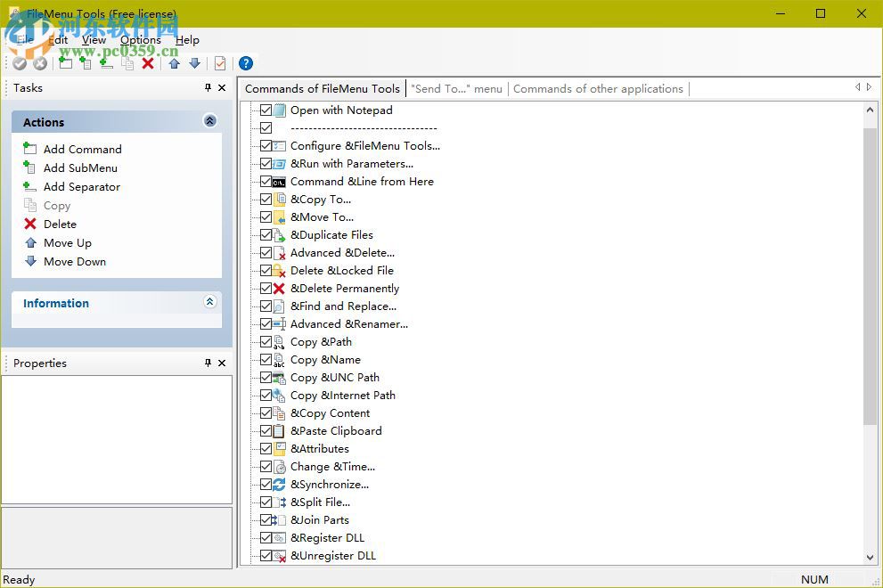
Task: Expand the Information panel
Action: click(x=210, y=302)
